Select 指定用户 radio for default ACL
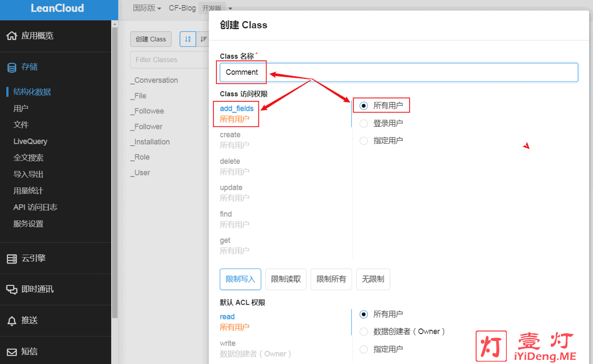593x364 pixels. click(x=364, y=349)
